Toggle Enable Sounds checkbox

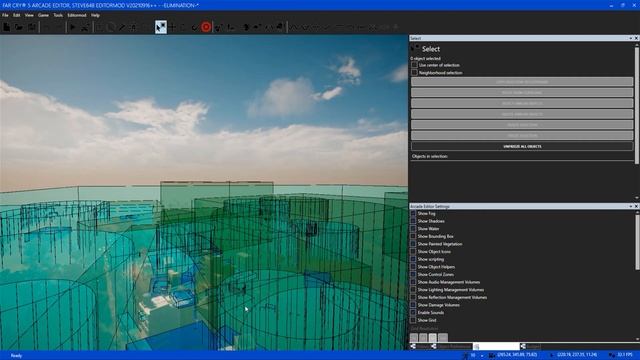tap(413, 313)
